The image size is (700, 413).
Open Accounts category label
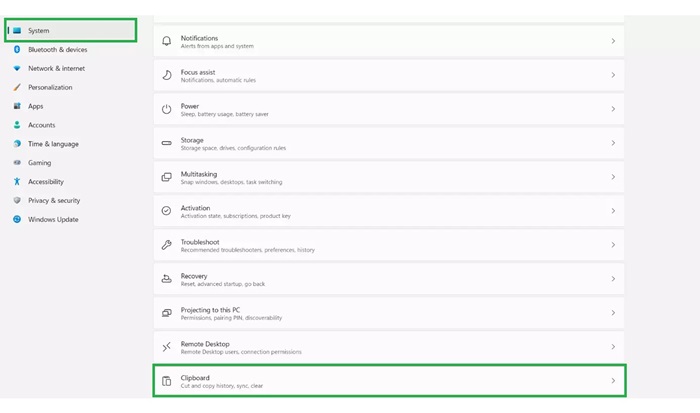(x=42, y=125)
